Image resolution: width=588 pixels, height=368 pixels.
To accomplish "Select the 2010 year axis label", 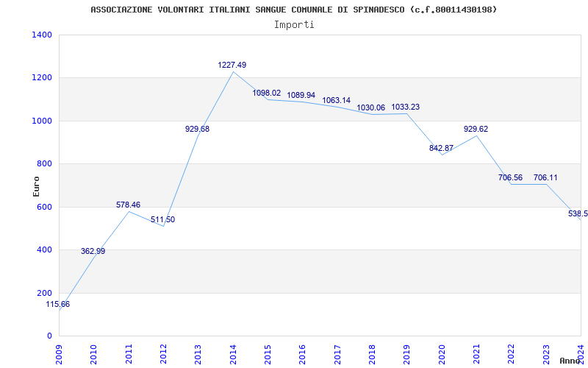I will tap(94, 354).
